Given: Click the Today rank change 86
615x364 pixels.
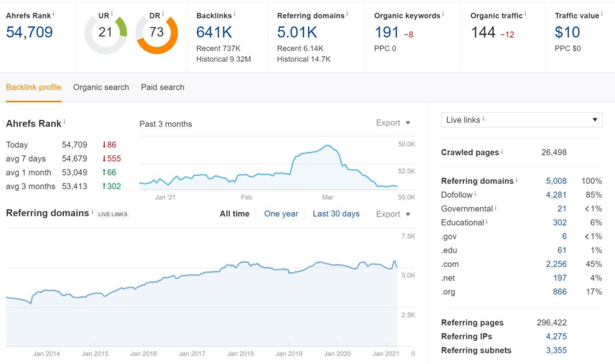Looking at the screenshot, I should [x=109, y=145].
